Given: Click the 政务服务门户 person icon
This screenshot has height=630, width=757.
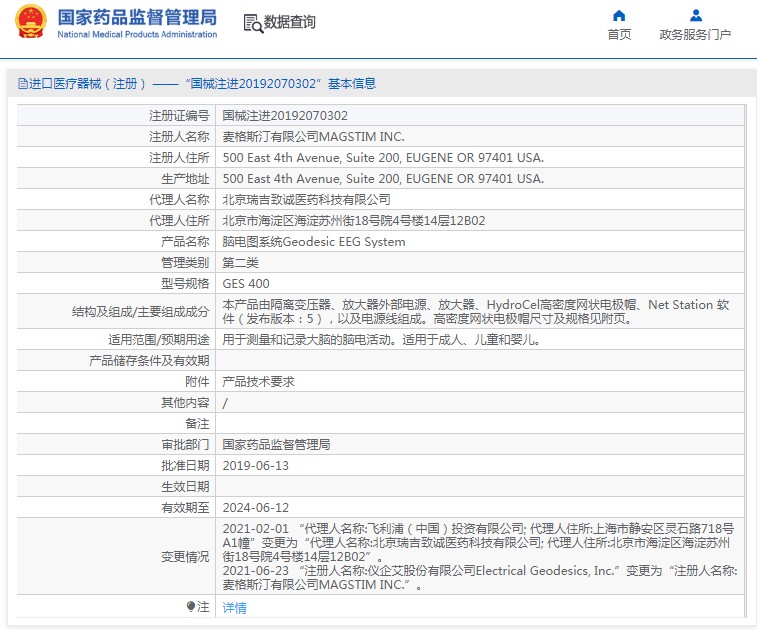Looking at the screenshot, I should coord(696,15).
